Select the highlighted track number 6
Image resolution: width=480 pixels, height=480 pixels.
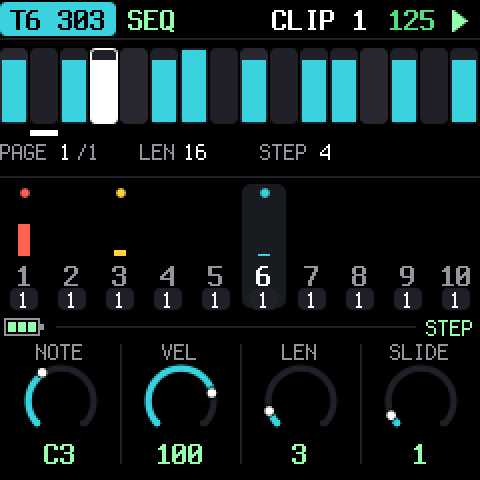coord(263,276)
